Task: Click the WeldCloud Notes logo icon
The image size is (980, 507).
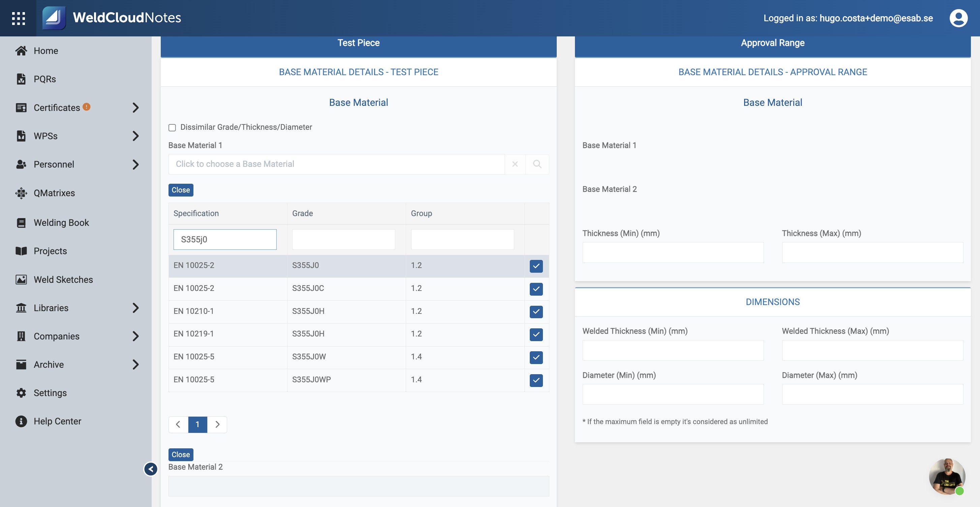Action: pos(54,18)
